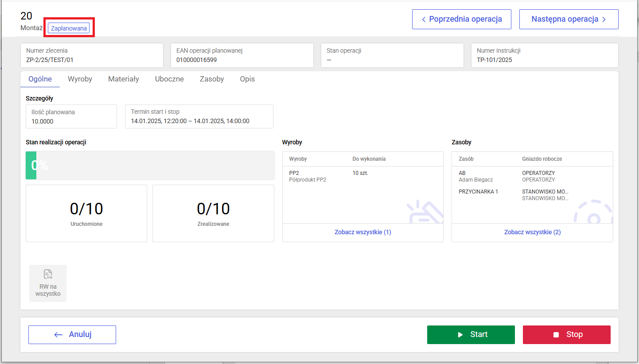This screenshot has width=639, height=364.
Task: Click the Numer instrukcji field TP-101/2025
Action: pyautogui.click(x=545, y=55)
